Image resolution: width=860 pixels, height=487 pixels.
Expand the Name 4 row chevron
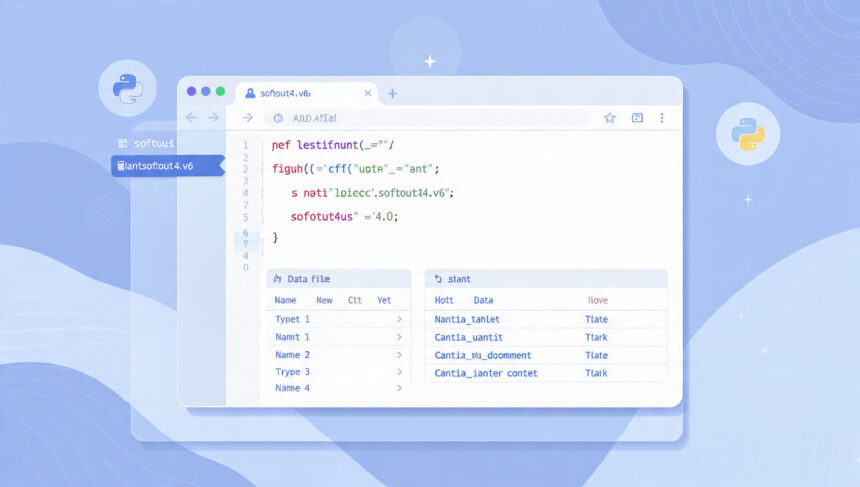(x=399, y=388)
